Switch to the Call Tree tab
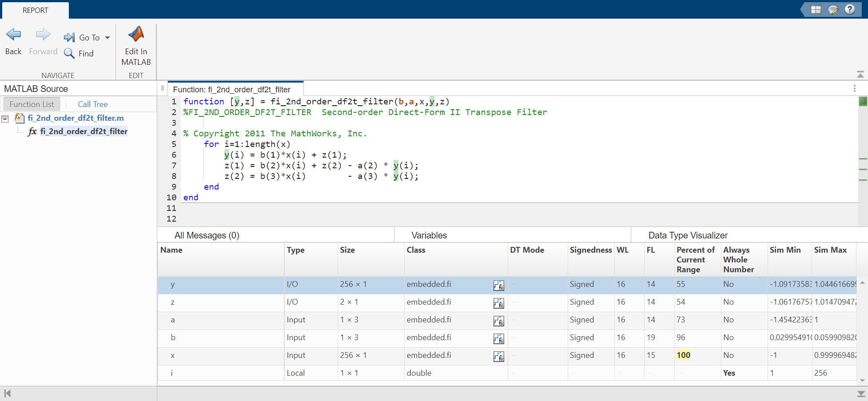The image size is (868, 401). pos(93,104)
